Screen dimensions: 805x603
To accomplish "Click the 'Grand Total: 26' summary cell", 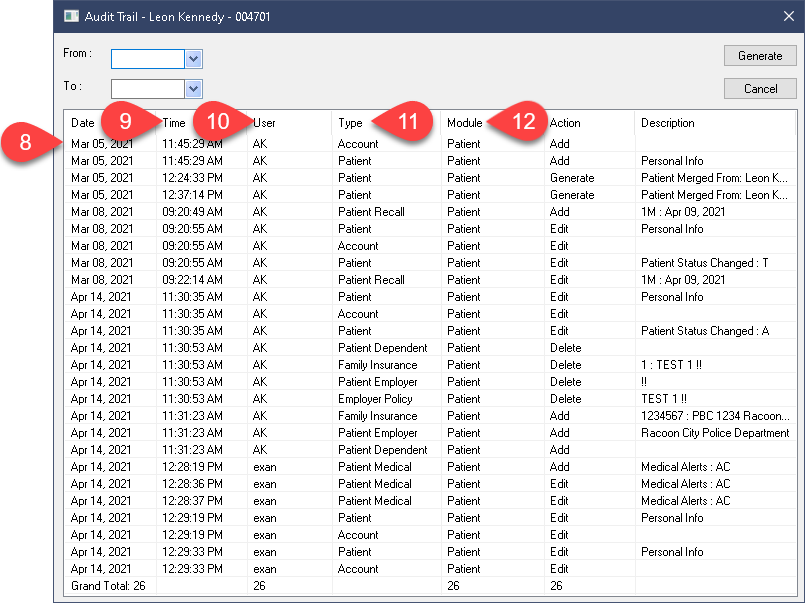I will point(108,586).
